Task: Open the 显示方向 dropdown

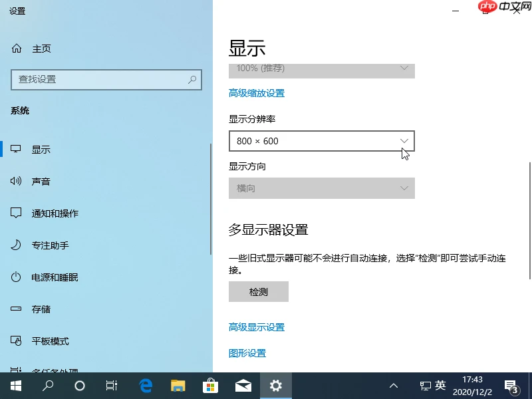Action: pyautogui.click(x=322, y=188)
